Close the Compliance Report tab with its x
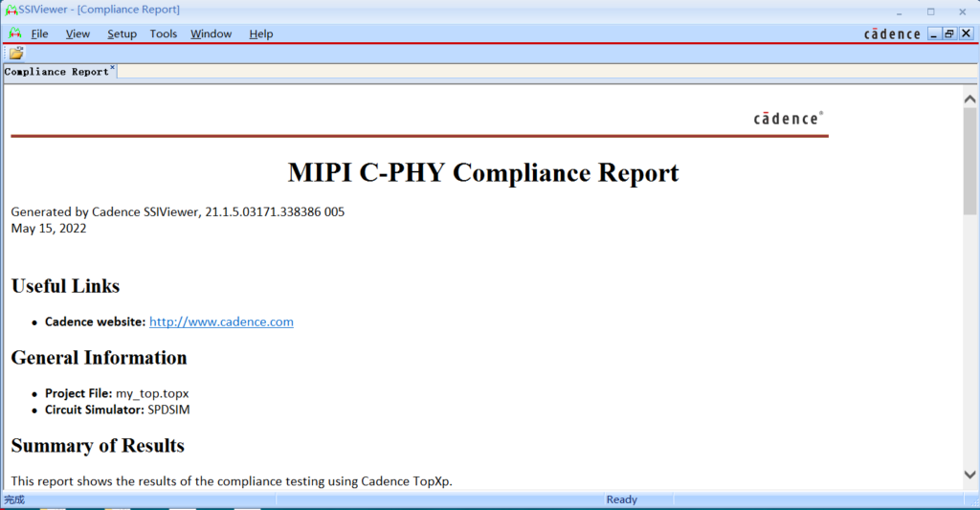The image size is (980, 510). click(112, 68)
